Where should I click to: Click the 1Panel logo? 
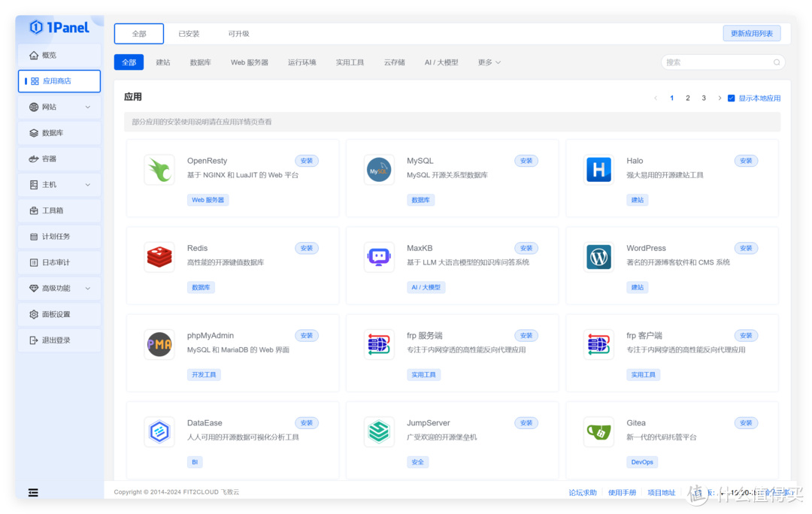click(59, 27)
